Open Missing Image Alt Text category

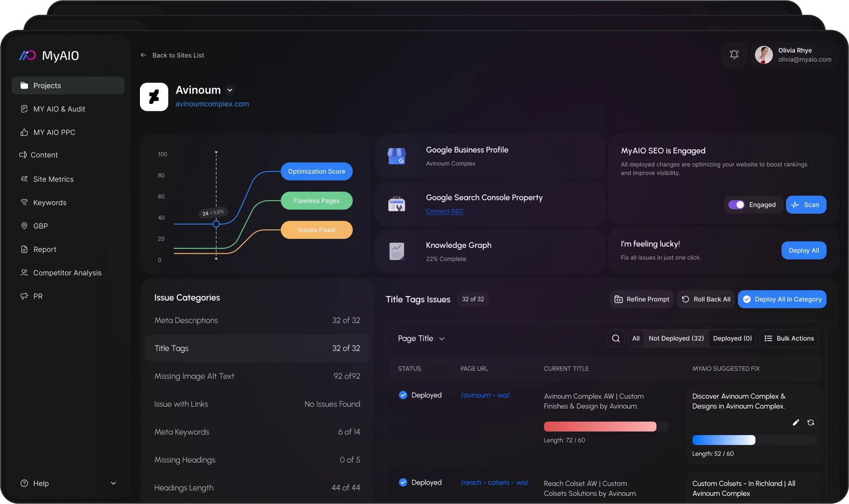coord(257,376)
